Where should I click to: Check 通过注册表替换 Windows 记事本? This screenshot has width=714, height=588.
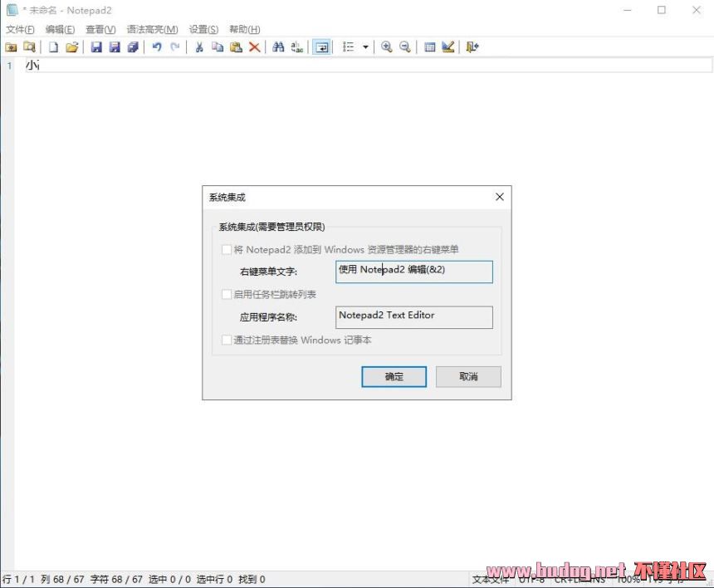[227, 341]
